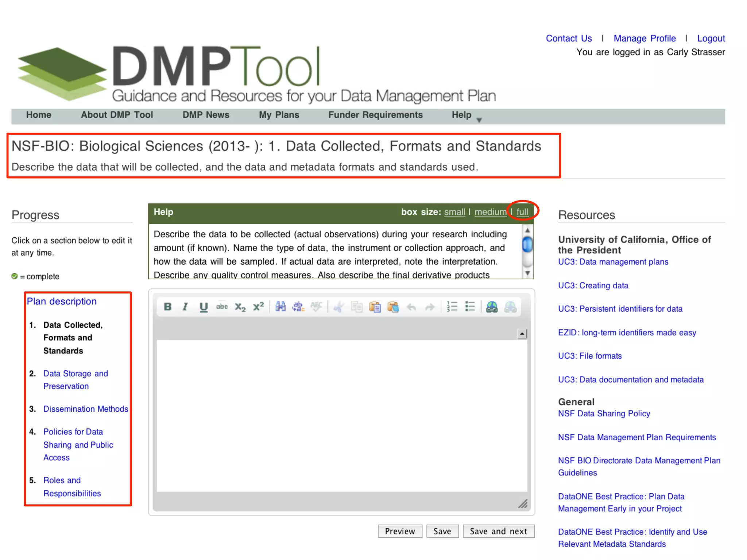This screenshot has width=747, height=560.
Task: Open Find with the binoculars icon
Action: point(280,307)
